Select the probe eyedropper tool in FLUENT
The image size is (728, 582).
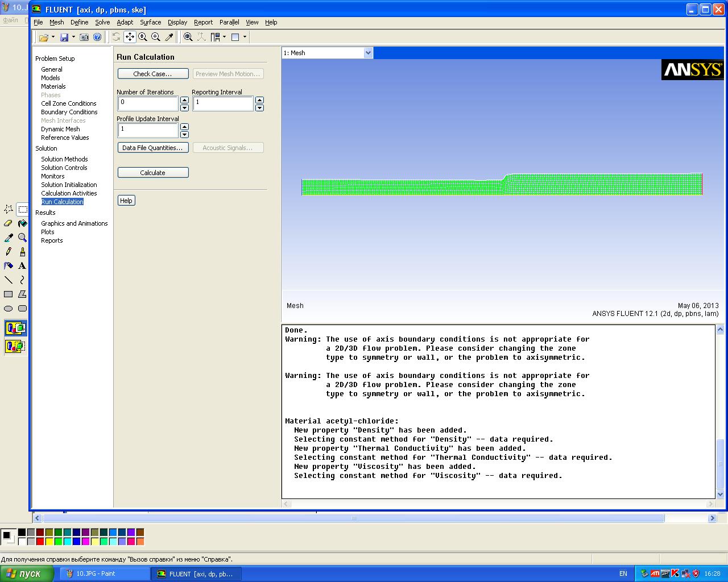(x=169, y=37)
